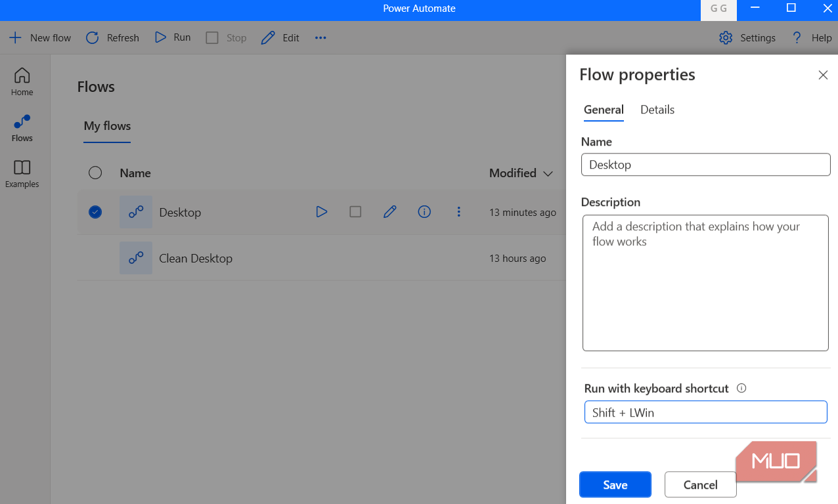This screenshot has height=504, width=838.
Task: Click Run in the top toolbar
Action: pyautogui.click(x=173, y=37)
